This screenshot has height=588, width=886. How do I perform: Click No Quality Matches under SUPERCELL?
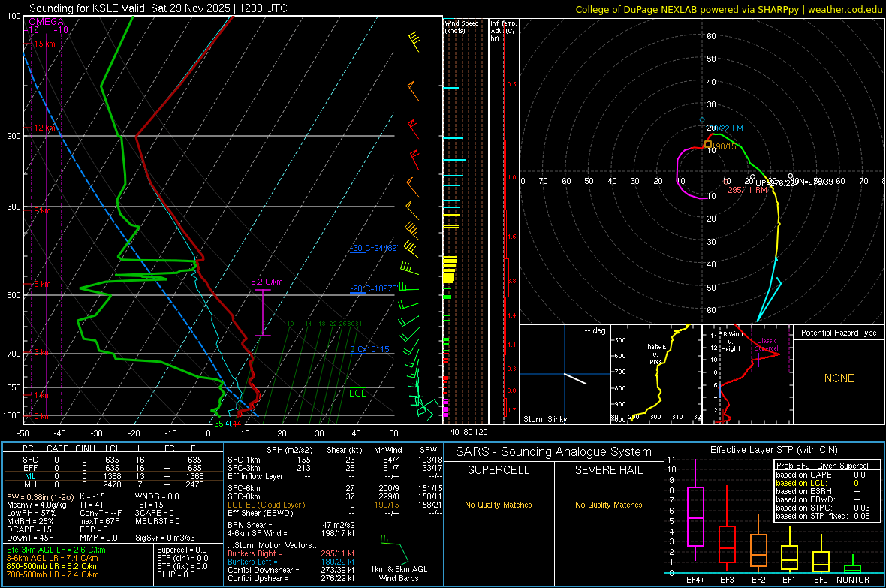[499, 505]
